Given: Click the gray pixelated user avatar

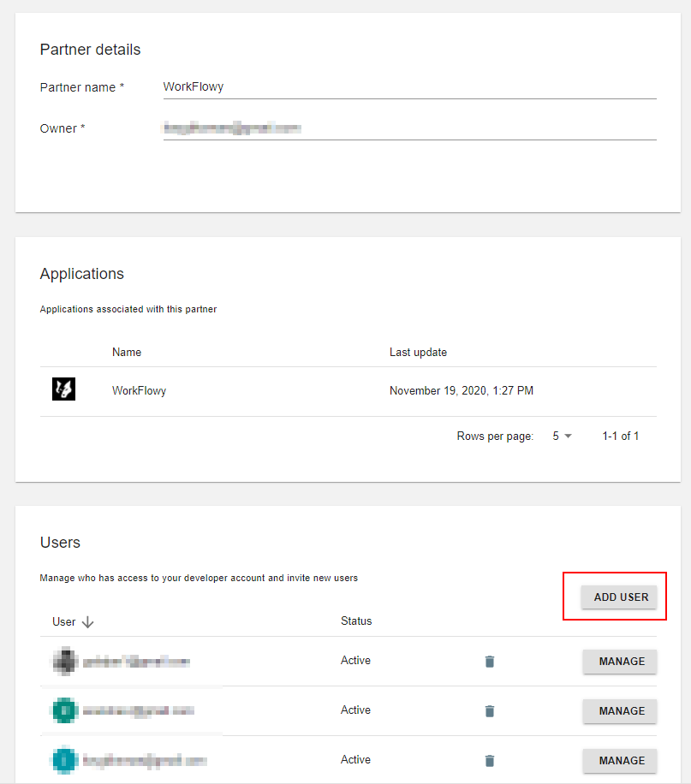Looking at the screenshot, I should 66,661.
